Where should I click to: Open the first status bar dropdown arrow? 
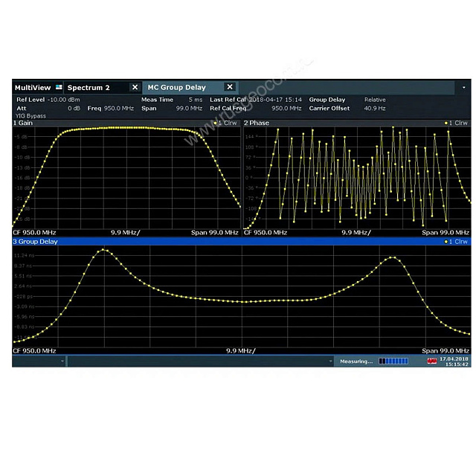click(x=62, y=361)
